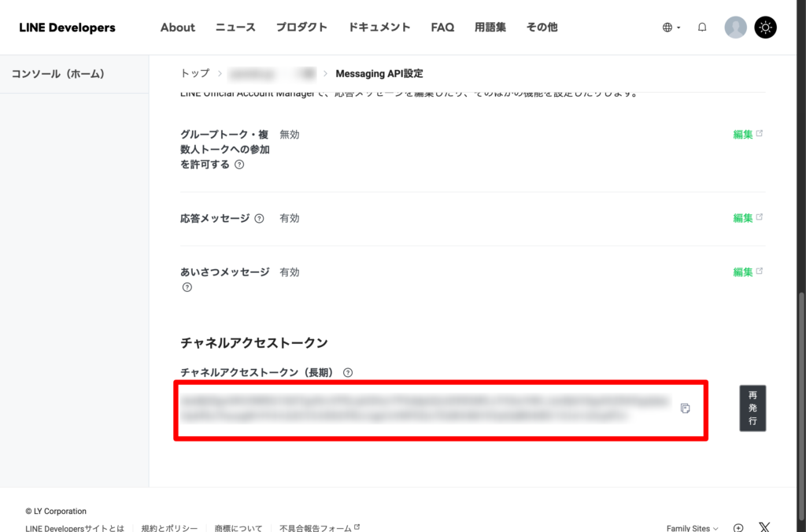Expand the Family Sites dropdown
The image size is (806, 532).
point(693,528)
